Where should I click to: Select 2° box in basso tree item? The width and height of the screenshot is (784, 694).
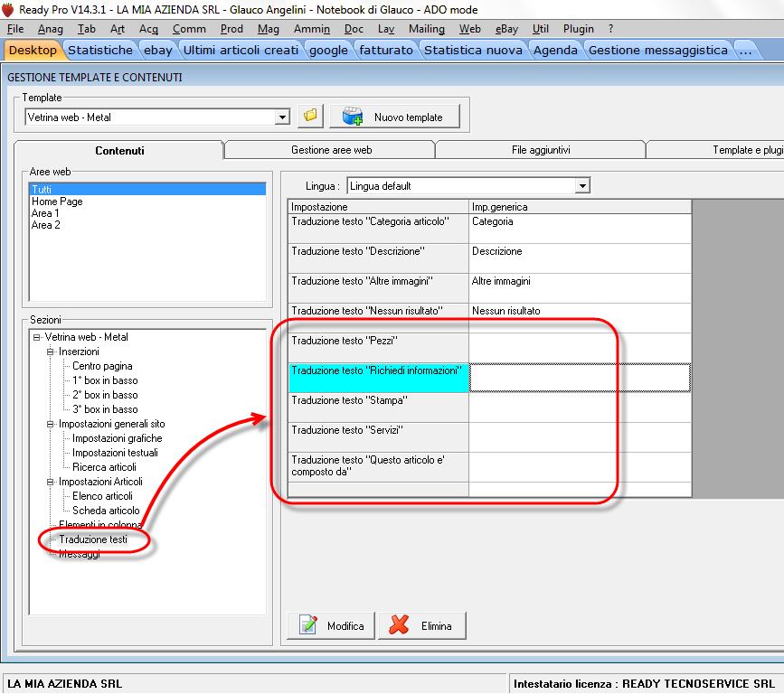pyautogui.click(x=105, y=395)
